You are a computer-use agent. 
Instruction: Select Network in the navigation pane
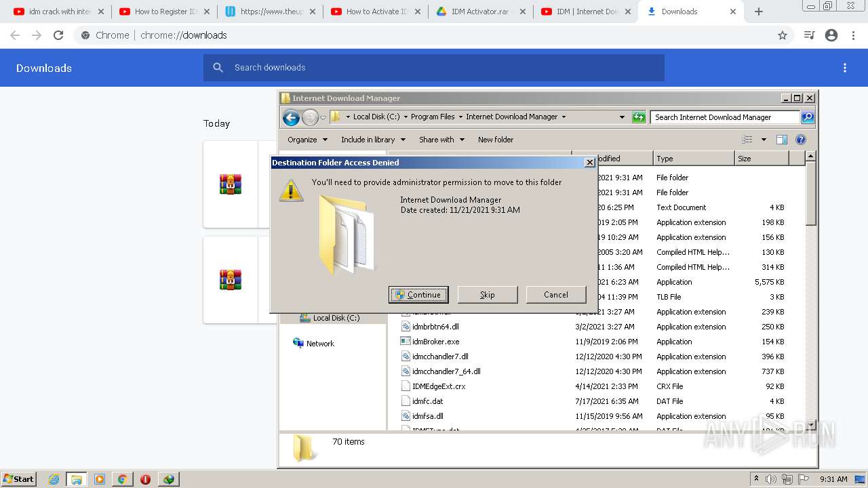point(320,344)
